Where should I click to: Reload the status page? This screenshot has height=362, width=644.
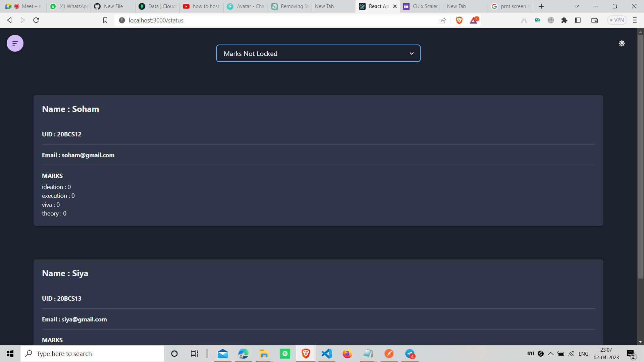pos(36,20)
